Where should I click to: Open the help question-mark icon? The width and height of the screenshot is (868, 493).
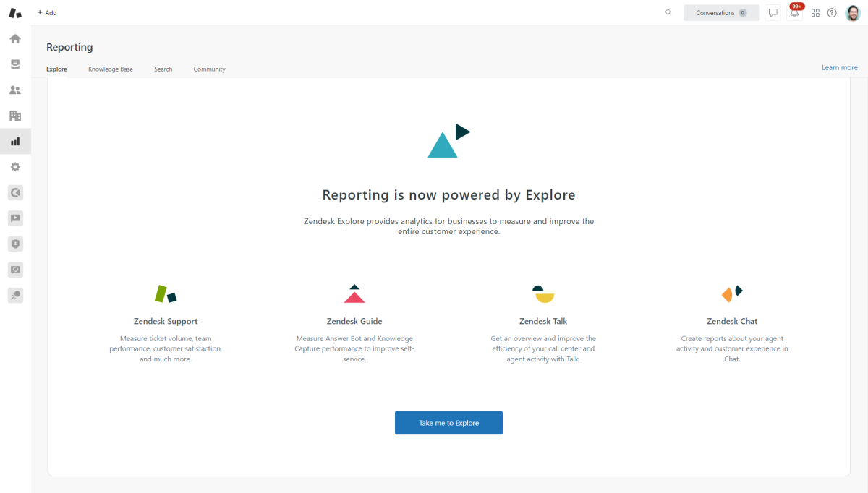pos(832,13)
